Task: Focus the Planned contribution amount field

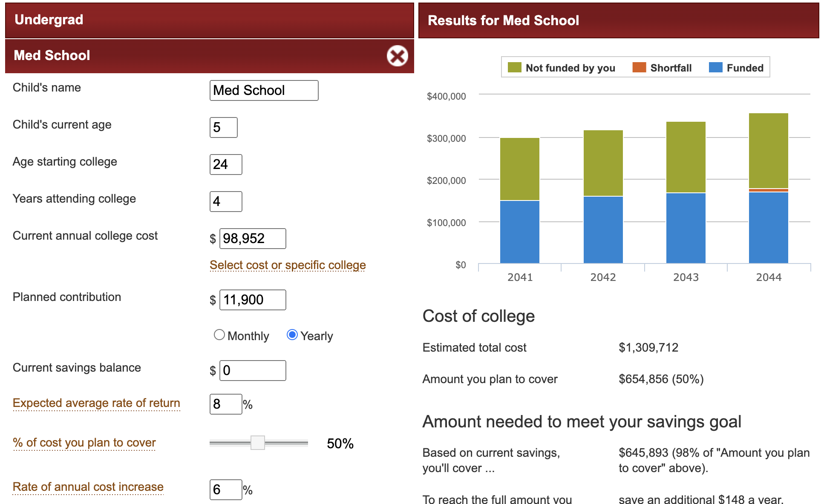Action: point(252,300)
